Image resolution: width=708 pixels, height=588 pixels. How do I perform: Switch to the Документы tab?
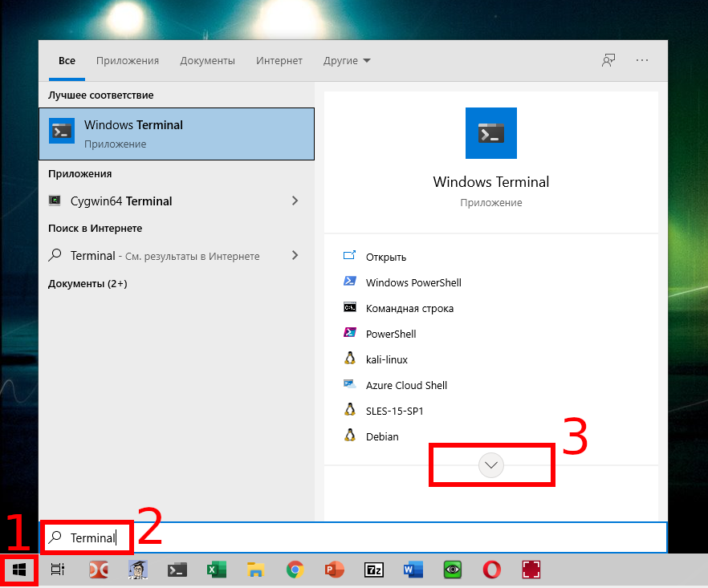click(207, 60)
